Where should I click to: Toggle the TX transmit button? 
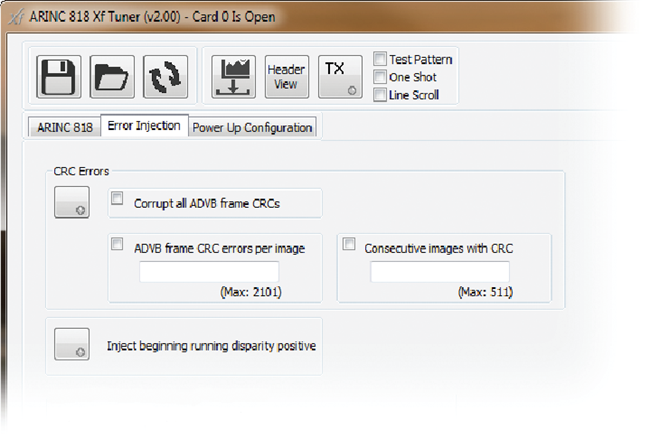point(340,77)
